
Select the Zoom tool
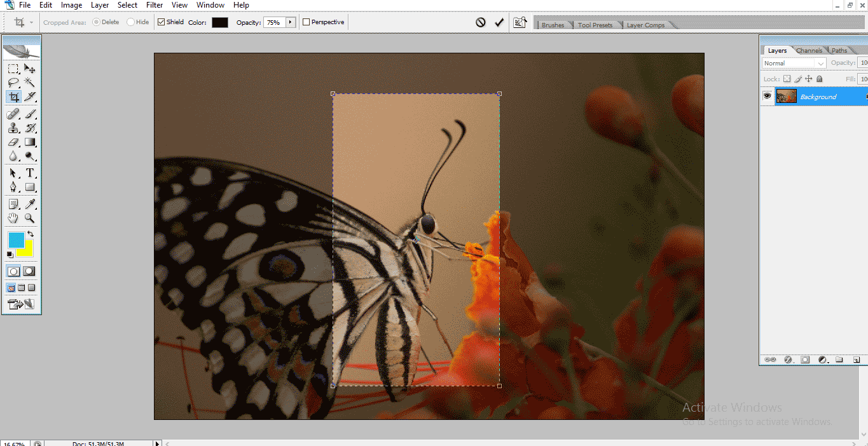[30, 219]
